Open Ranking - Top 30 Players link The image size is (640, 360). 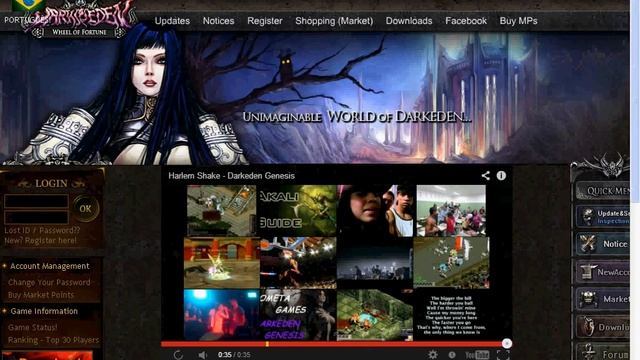click(x=53, y=340)
